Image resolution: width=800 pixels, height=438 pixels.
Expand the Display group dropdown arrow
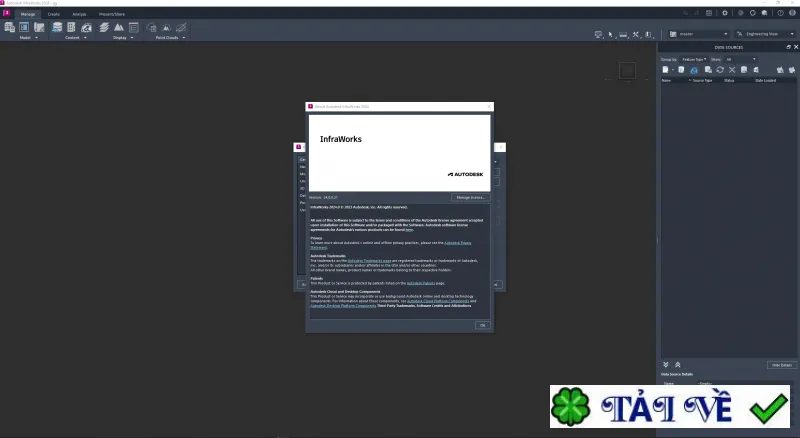pos(132,38)
